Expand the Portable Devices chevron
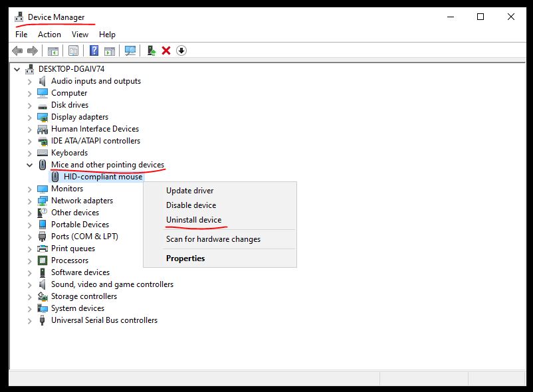Viewport: 533px width, 392px height. (x=29, y=225)
